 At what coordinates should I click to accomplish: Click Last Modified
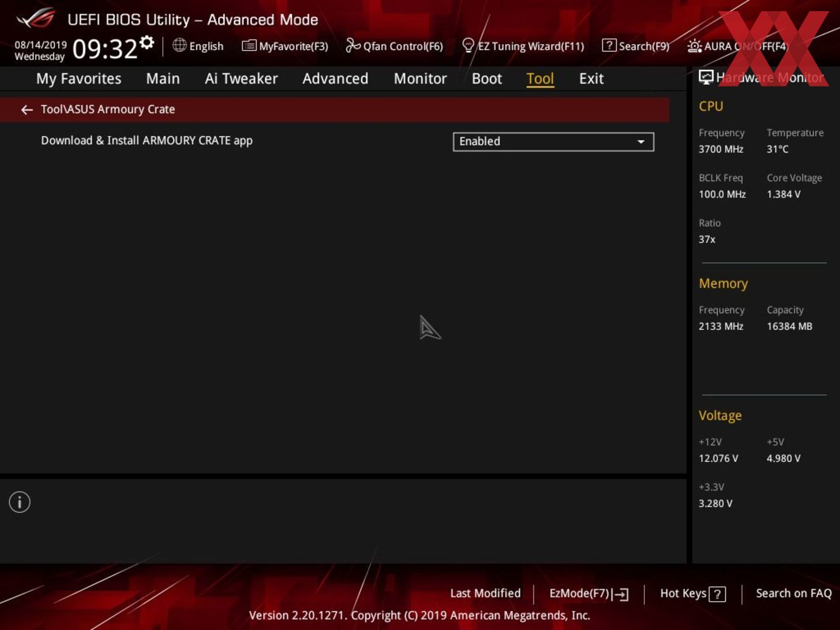tap(485, 593)
